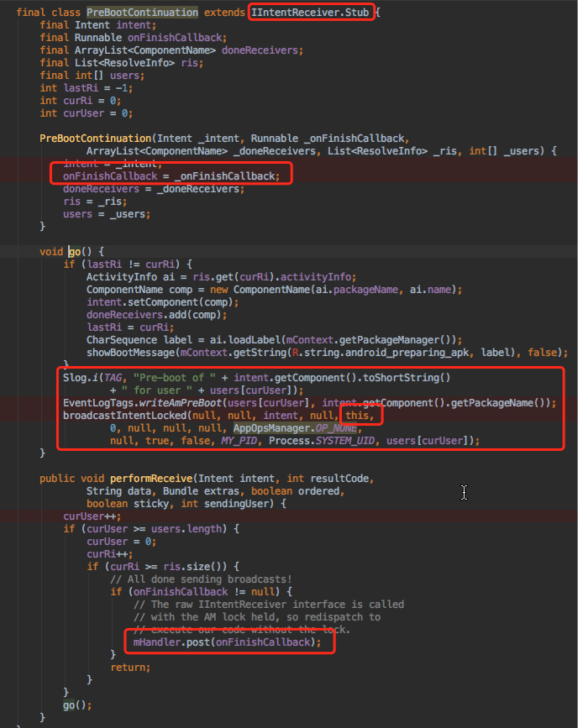
Task: Click the AppOpsManager.OP_NONE constant
Action: [295, 427]
